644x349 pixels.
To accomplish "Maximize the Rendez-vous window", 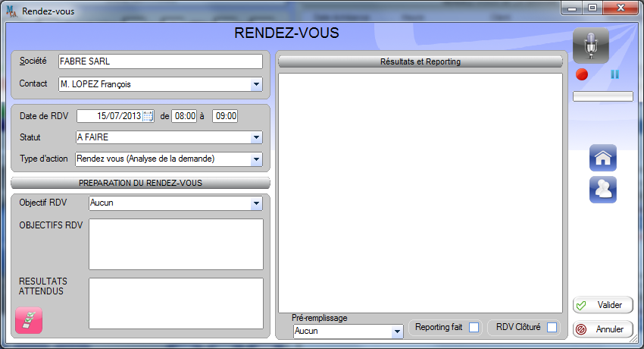I will click(592, 8).
